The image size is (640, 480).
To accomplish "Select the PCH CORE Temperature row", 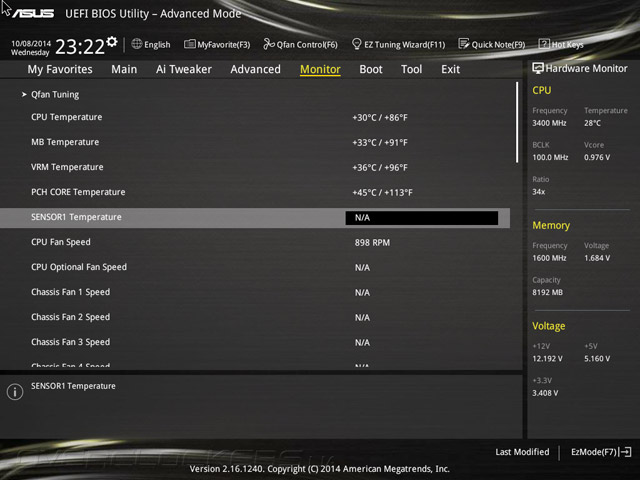I will coord(255,192).
